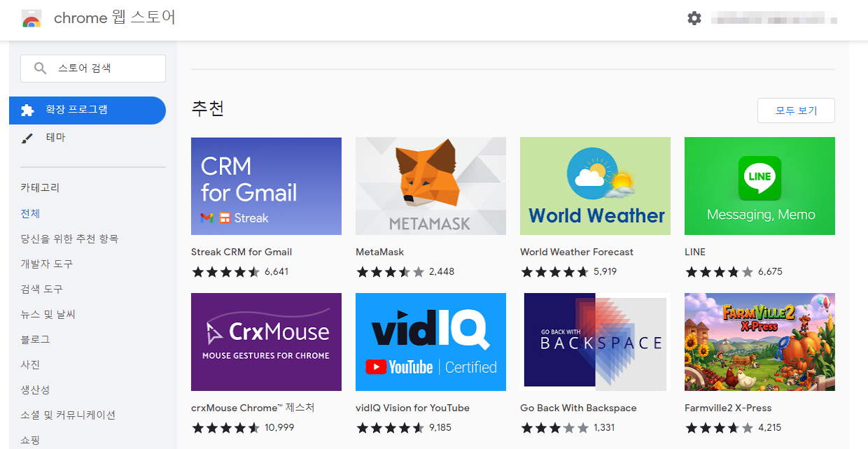Open the 뉴스 및 날씨 category

(48, 314)
